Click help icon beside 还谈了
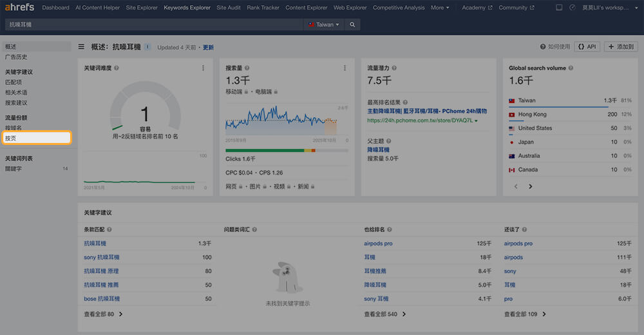This screenshot has width=644, height=335. [524, 230]
